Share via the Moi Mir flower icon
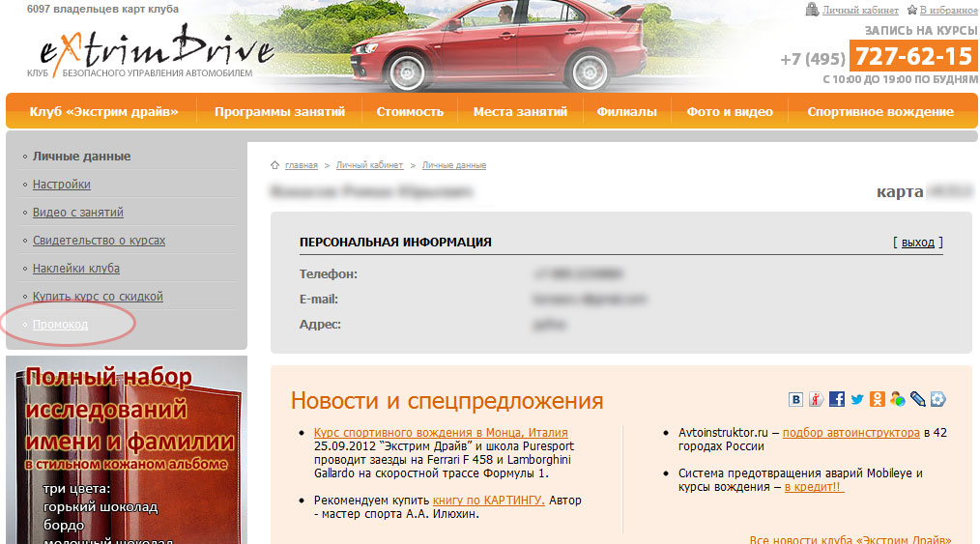The height and width of the screenshot is (544, 980). point(938,399)
